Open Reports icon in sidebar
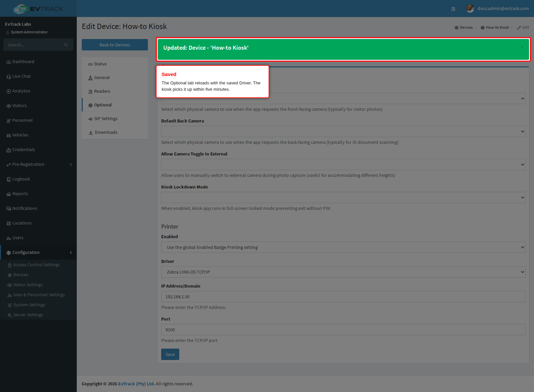Image resolution: width=534 pixels, height=392 pixels. (9, 194)
